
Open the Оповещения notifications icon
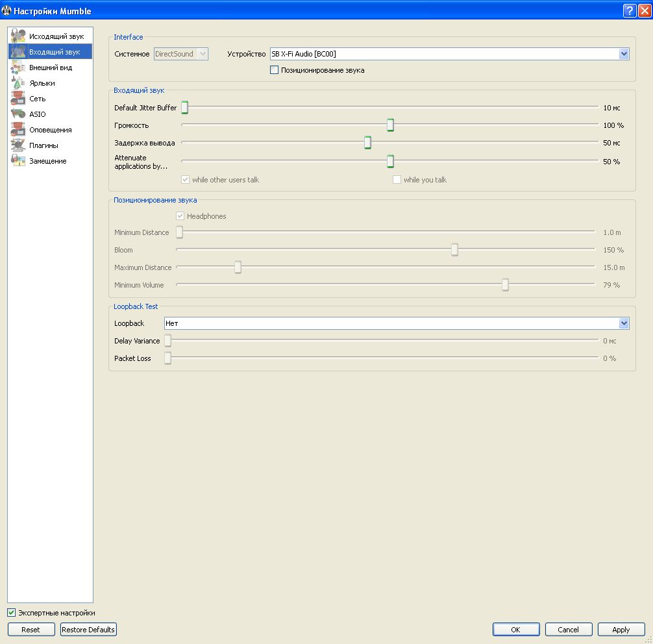click(18, 130)
